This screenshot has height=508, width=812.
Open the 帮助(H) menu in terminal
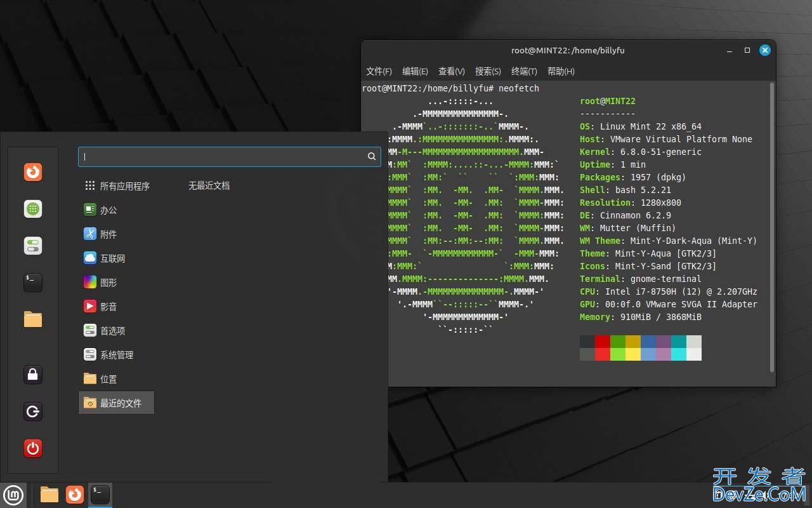click(561, 71)
